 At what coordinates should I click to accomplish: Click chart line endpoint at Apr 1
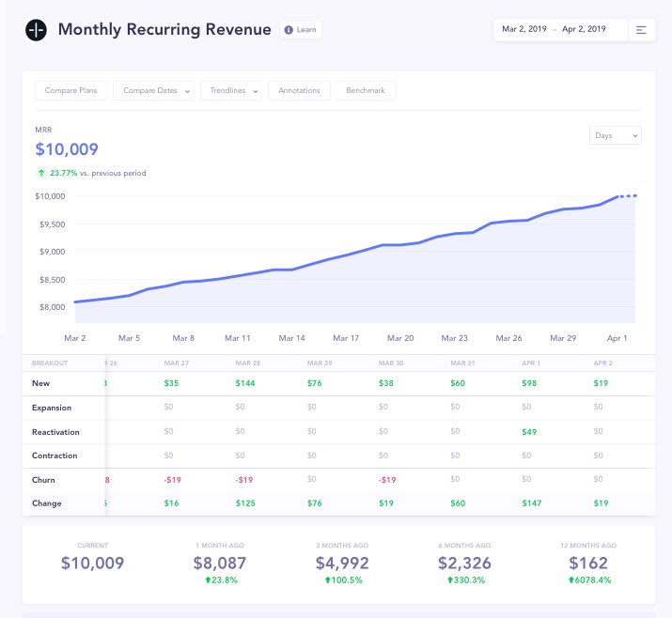click(x=617, y=196)
